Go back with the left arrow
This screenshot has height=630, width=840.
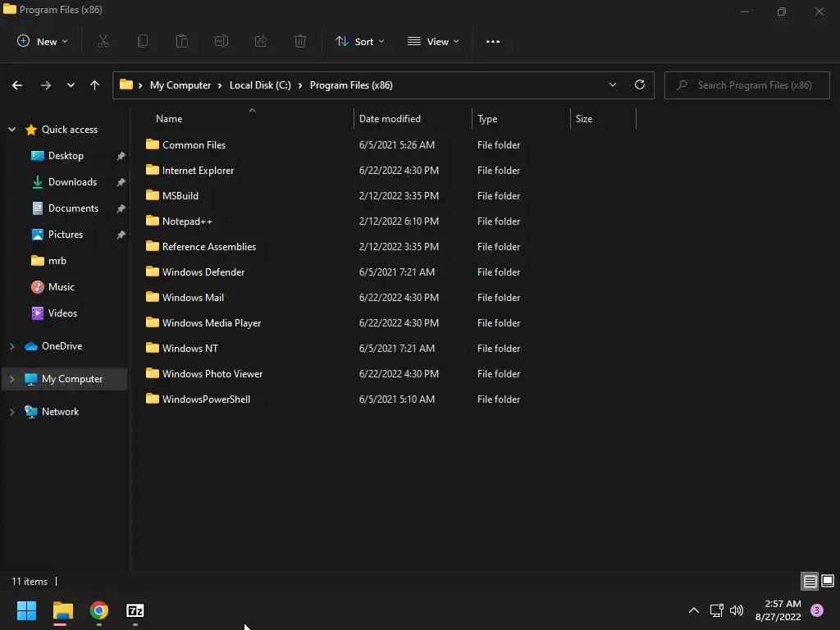click(x=17, y=85)
